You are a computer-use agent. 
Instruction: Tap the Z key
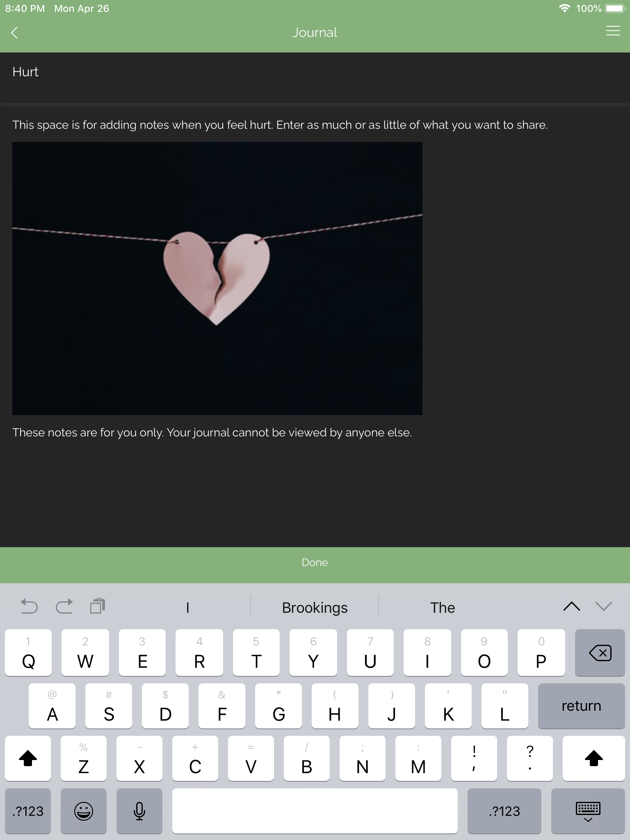(84, 758)
